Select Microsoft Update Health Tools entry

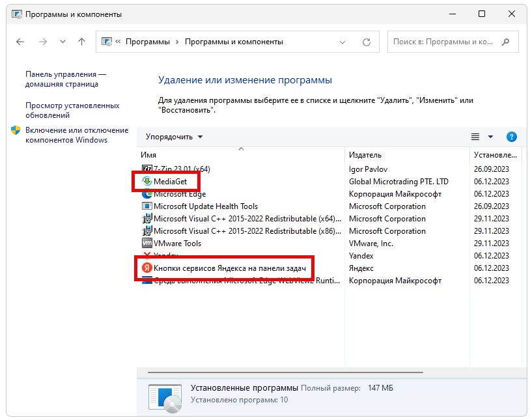pyautogui.click(x=206, y=206)
